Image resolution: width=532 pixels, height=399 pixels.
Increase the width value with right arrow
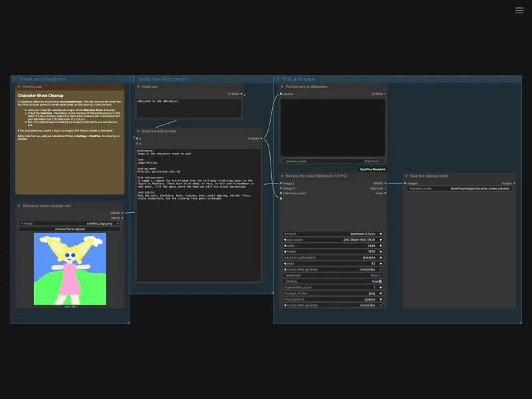tap(380, 245)
